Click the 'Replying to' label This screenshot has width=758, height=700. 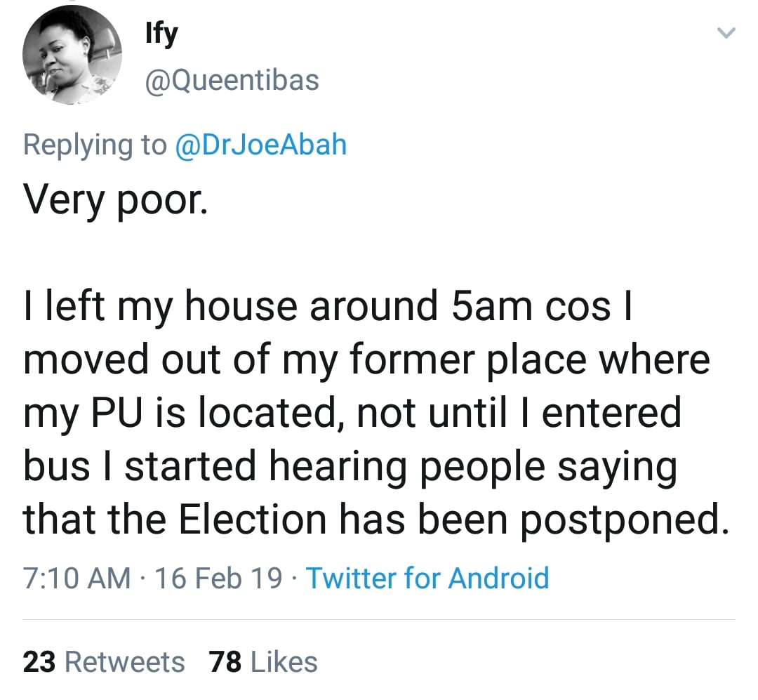pyautogui.click(x=94, y=145)
